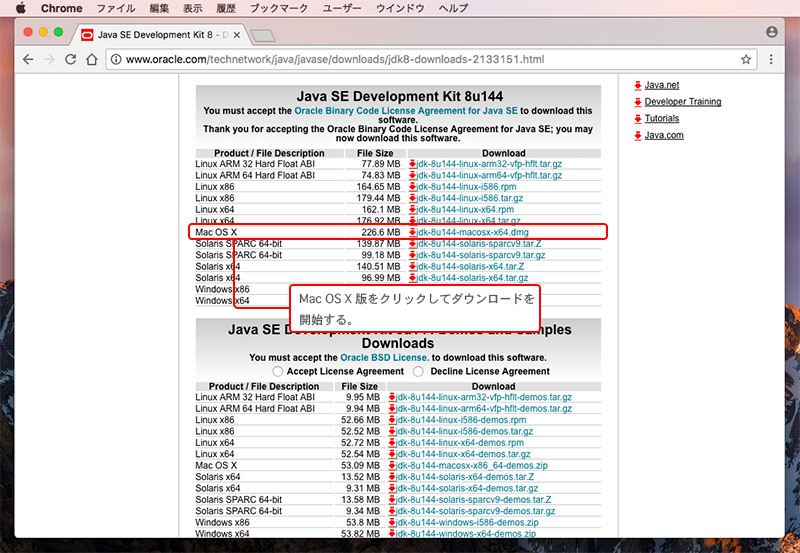Click the forward arrow button

(x=49, y=59)
